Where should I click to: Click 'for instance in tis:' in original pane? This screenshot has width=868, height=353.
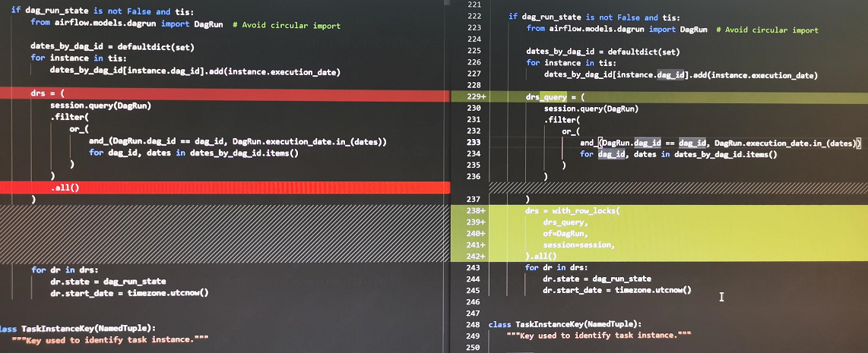pyautogui.click(x=78, y=58)
